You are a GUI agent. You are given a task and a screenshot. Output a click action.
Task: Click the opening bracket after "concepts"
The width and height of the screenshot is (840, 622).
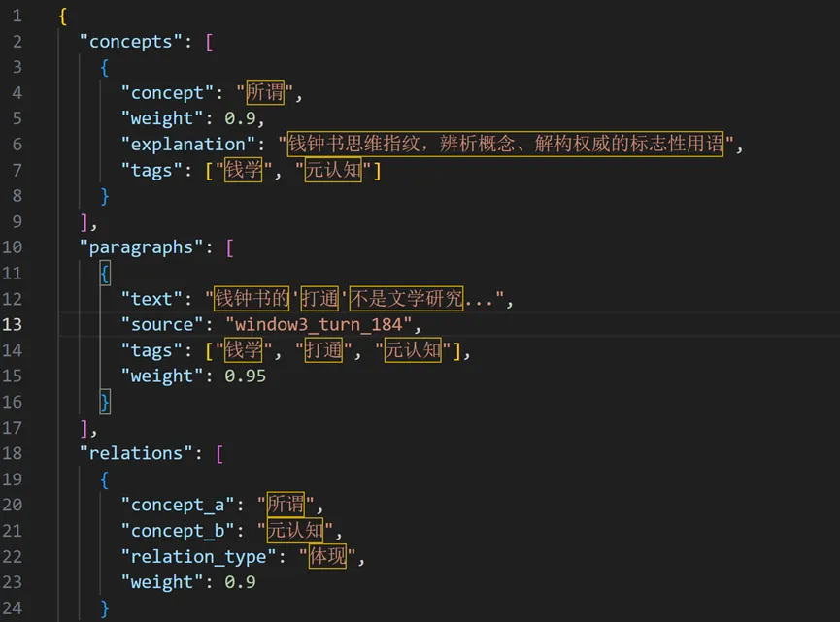[x=209, y=43]
